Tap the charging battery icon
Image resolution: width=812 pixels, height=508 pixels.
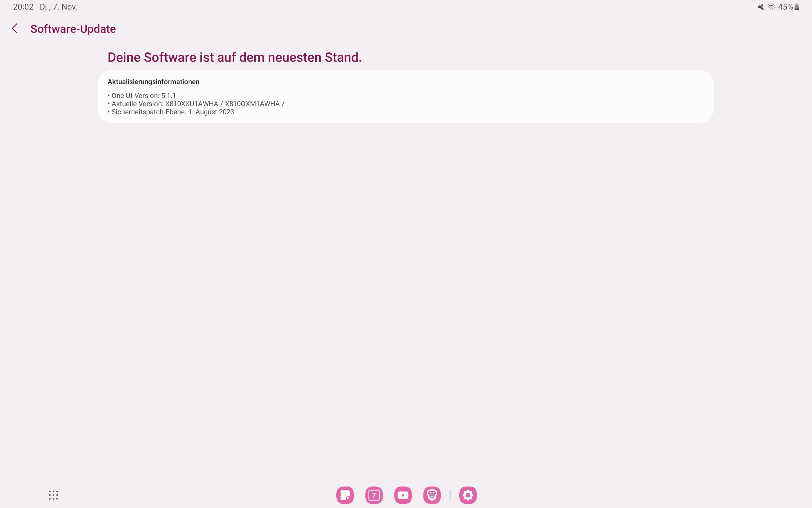click(797, 7)
